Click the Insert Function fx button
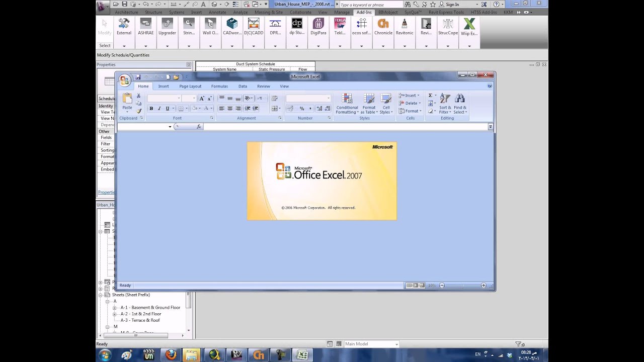Viewport: 644px width, 362px height. pyautogui.click(x=199, y=127)
